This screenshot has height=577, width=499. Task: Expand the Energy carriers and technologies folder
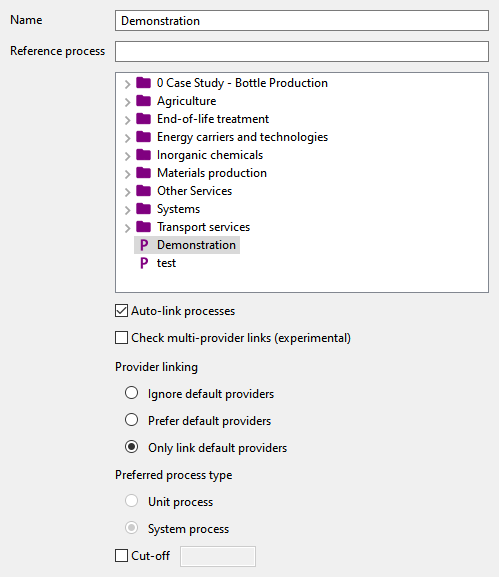click(x=127, y=138)
